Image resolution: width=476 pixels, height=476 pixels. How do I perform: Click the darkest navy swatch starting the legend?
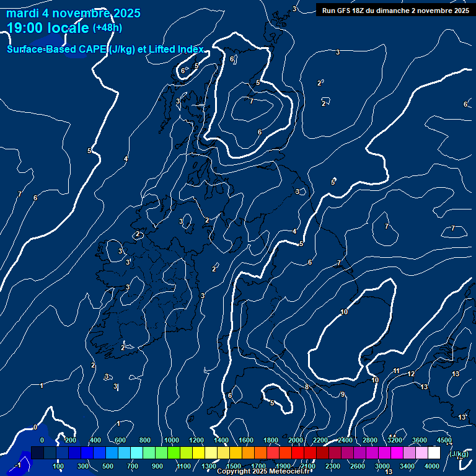point(37,452)
